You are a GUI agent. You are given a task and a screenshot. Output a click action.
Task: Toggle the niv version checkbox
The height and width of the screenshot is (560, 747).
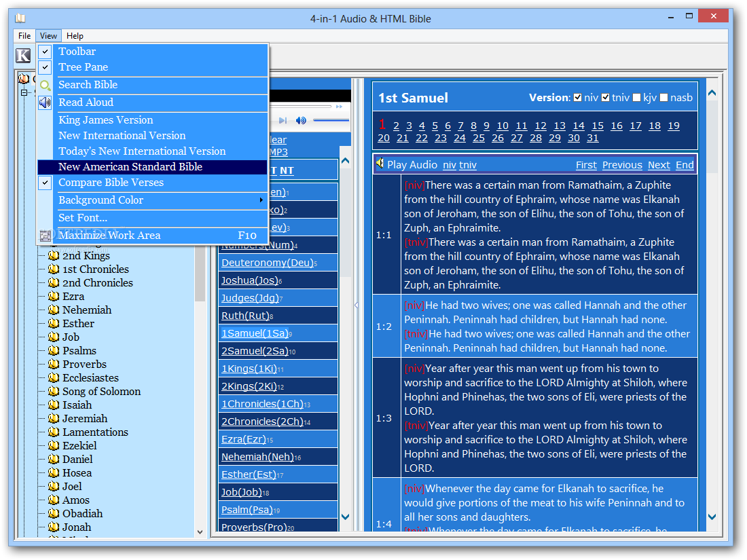click(578, 98)
